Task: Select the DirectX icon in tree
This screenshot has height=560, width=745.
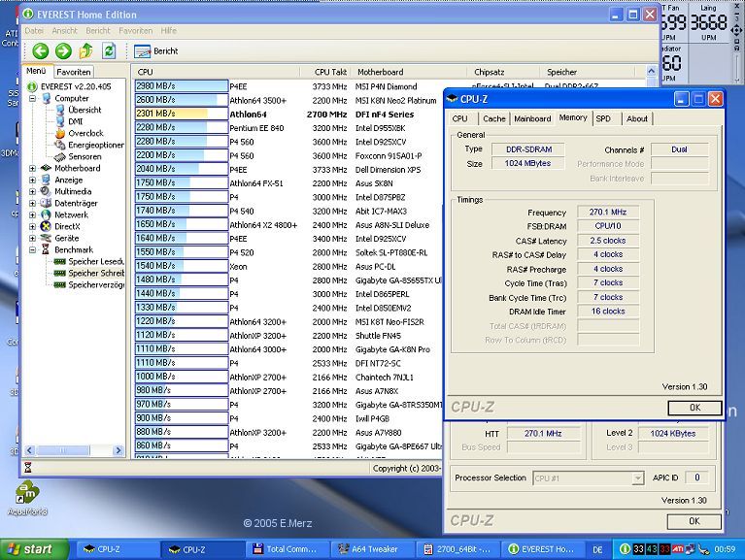Action: coord(46,226)
